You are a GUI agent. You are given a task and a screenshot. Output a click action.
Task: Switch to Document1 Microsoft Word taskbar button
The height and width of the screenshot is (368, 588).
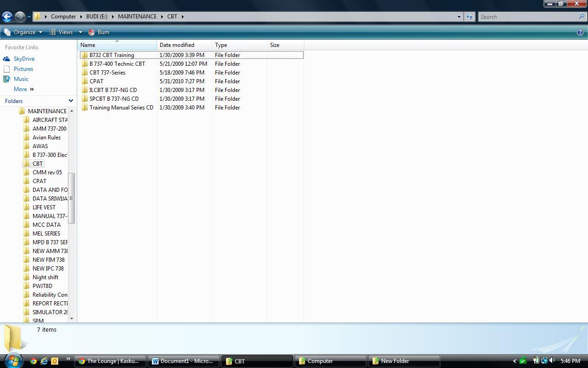[x=184, y=361]
